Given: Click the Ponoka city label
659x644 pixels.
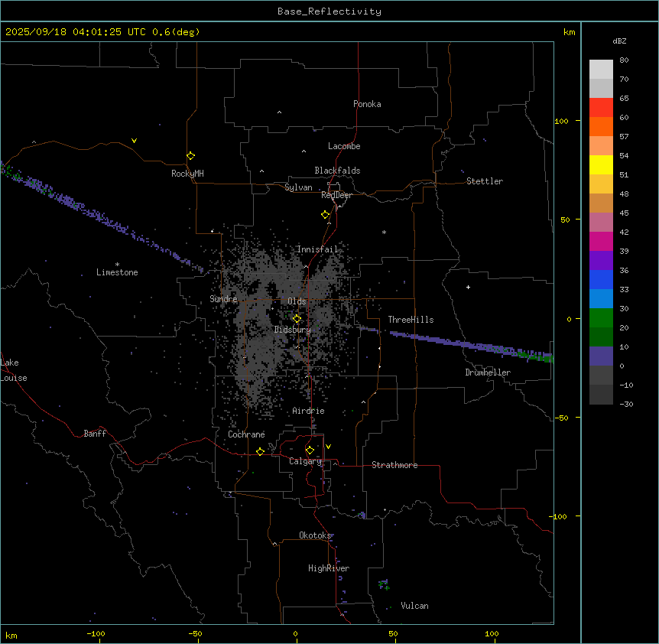Looking at the screenshot, I should (x=367, y=104).
